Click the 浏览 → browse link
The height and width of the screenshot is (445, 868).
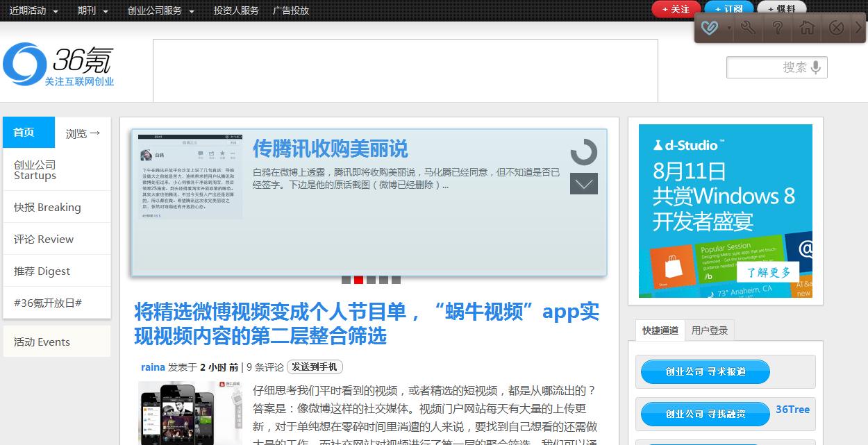(x=83, y=133)
